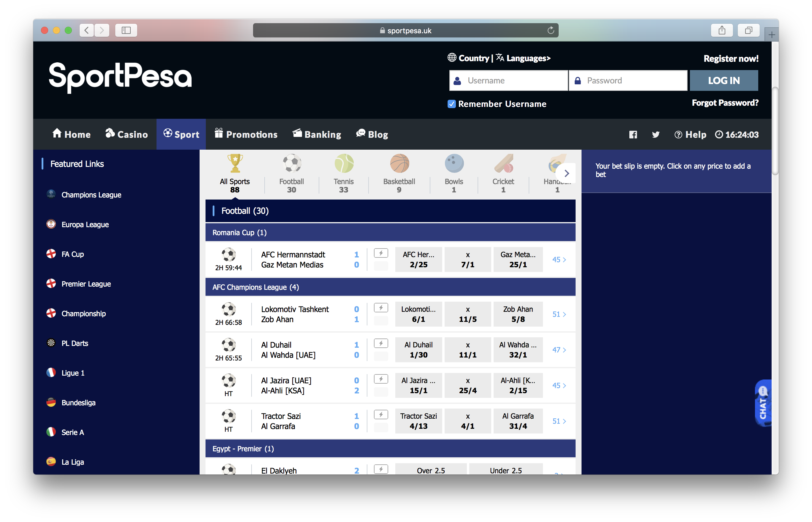Open a new Safari tab
This screenshot has height=522, width=812.
click(771, 34)
